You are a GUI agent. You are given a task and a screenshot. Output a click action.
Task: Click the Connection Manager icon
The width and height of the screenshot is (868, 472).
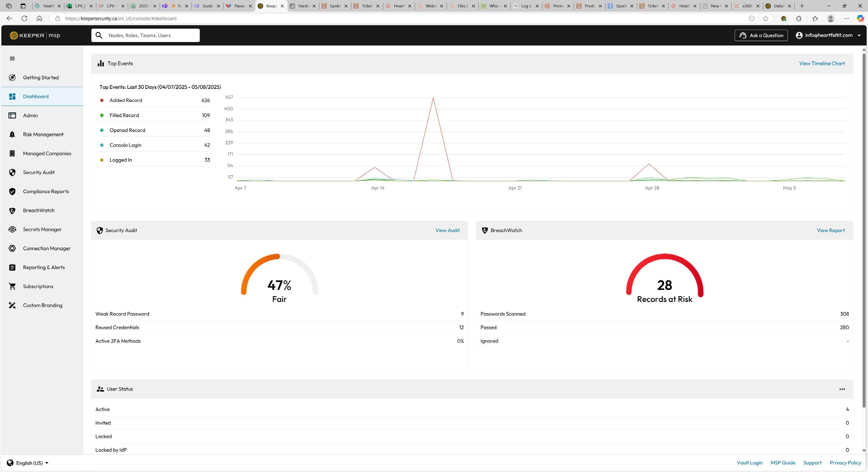click(12, 248)
